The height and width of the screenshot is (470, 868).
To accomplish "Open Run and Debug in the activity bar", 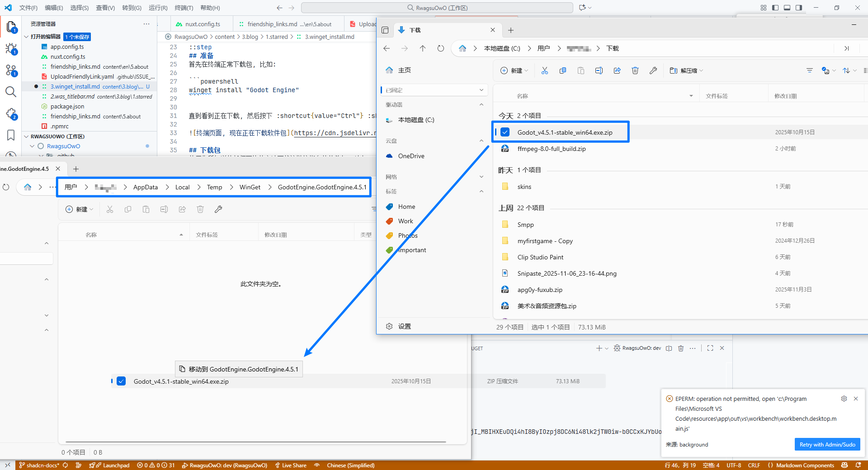I will pos(11,49).
